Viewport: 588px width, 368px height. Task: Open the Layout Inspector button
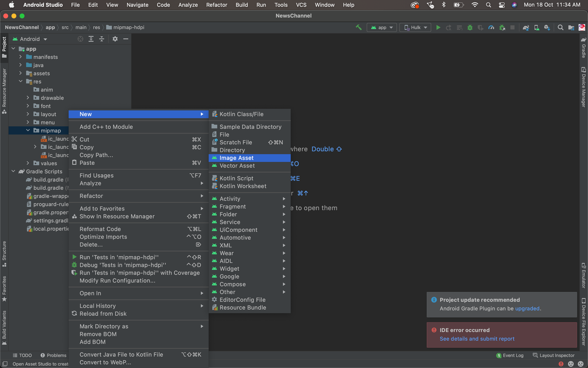pyautogui.click(x=553, y=355)
